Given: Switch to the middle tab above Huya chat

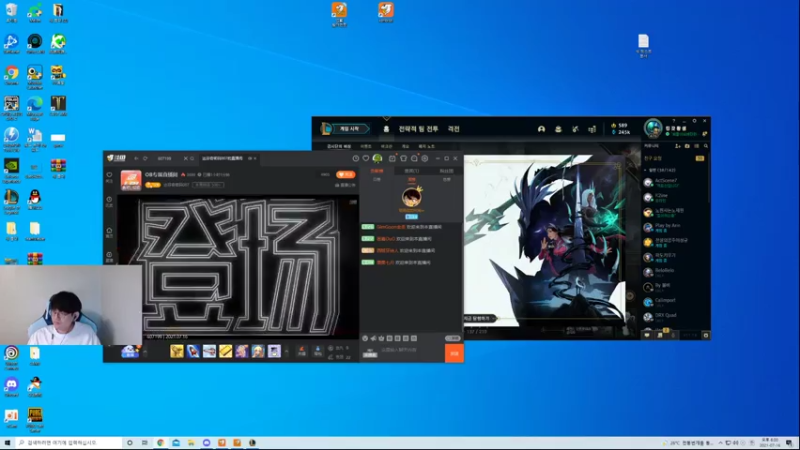Looking at the screenshot, I should [x=412, y=171].
